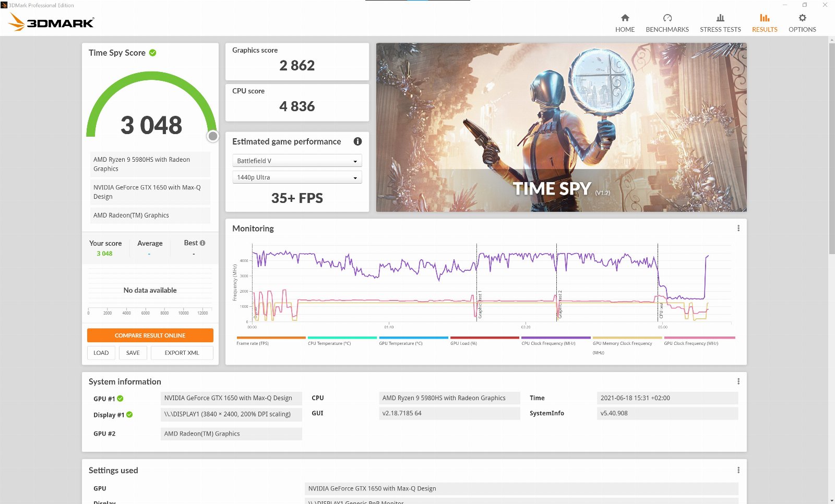Image resolution: width=835 pixels, height=504 pixels.
Task: Click the Graphics score value 2 862
Action: (x=297, y=66)
